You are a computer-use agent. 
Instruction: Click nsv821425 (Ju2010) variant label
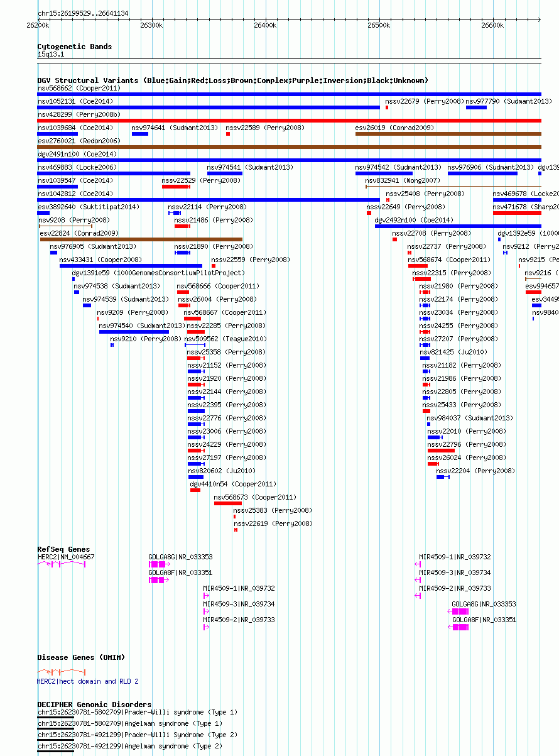[453, 352]
